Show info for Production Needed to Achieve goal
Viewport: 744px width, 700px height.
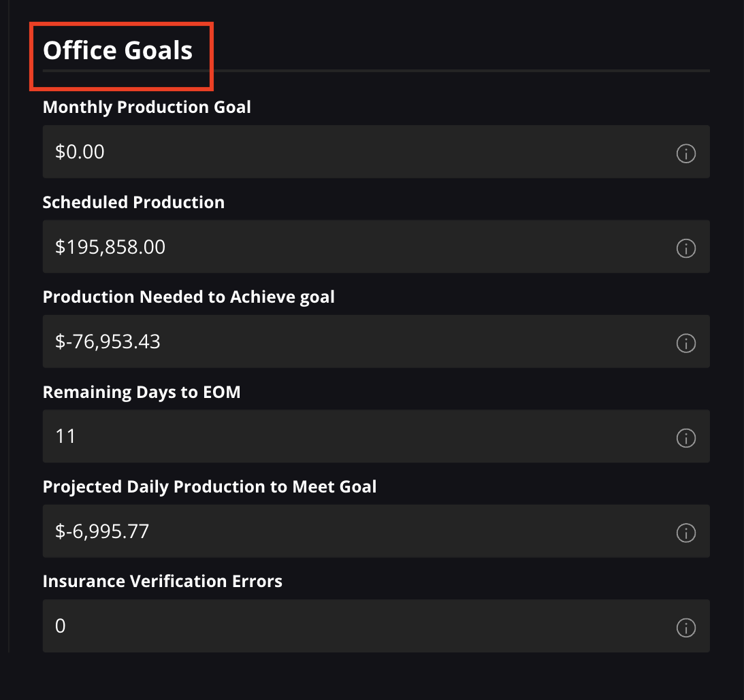click(685, 344)
